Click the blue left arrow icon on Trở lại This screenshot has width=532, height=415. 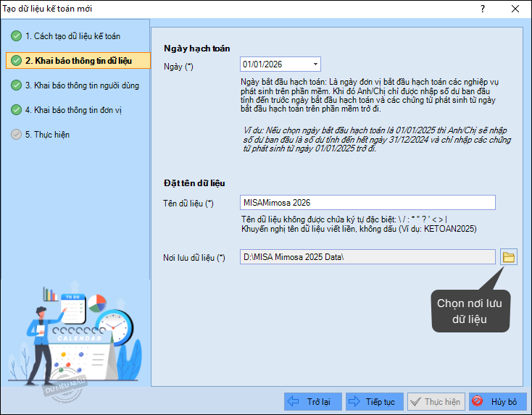(294, 401)
